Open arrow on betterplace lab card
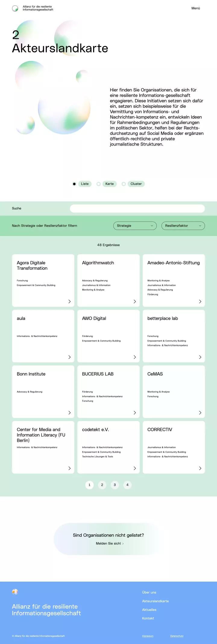Screen dimensions: 217x644 (x=200, y=357)
